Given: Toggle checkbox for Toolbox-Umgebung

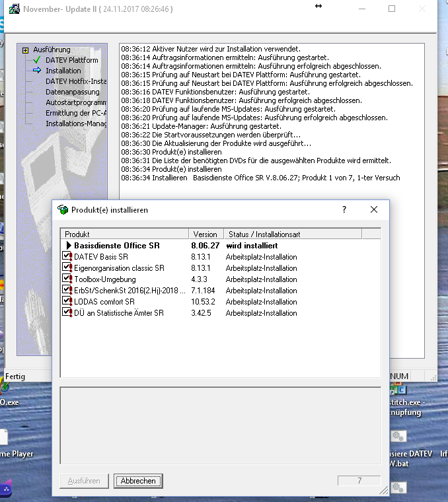Looking at the screenshot, I should 67,279.
